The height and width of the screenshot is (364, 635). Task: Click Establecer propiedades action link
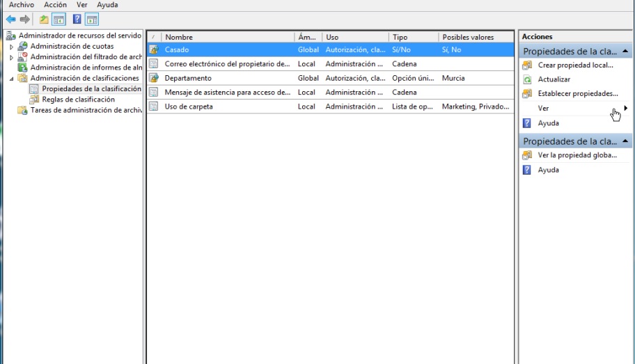[x=577, y=93]
